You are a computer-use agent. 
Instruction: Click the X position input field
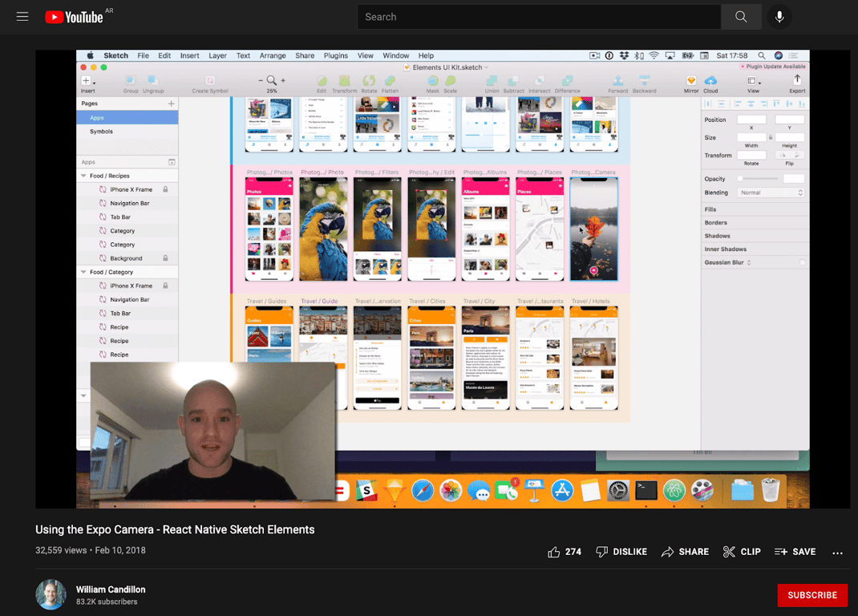751,120
